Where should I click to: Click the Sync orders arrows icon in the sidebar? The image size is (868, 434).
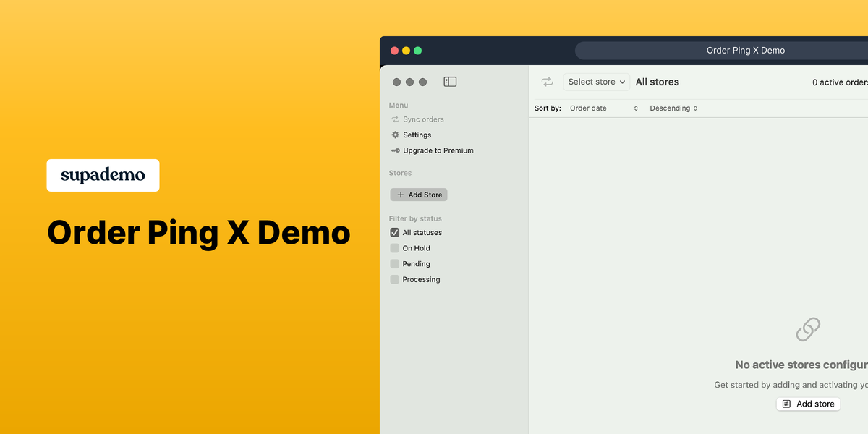(x=395, y=119)
